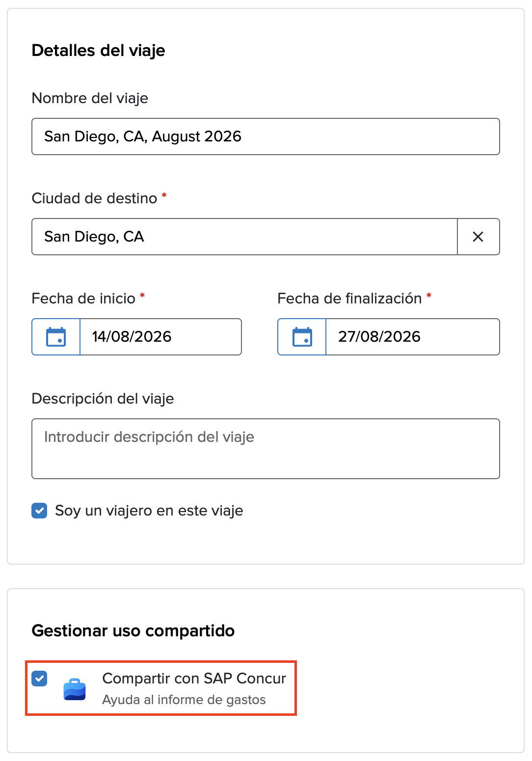
Task: Click the 'Ayuda al informe de gastos' subtitle
Action: pos(184,700)
